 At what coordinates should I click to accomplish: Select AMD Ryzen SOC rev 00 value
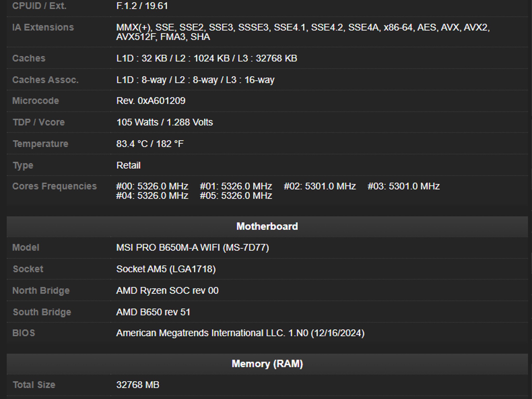[167, 290]
